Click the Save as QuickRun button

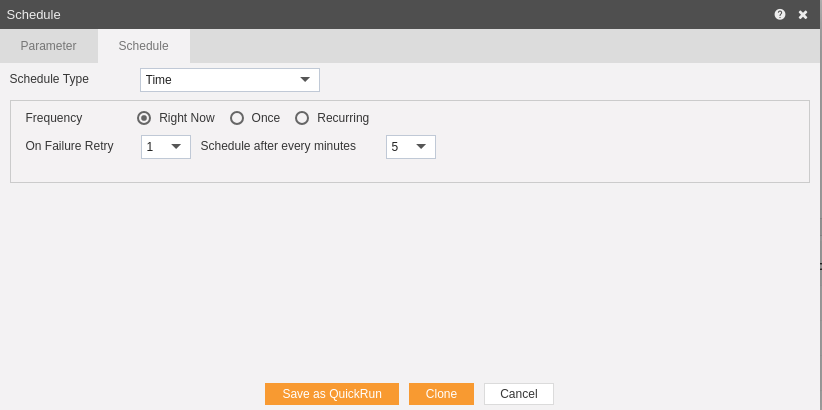(332, 394)
